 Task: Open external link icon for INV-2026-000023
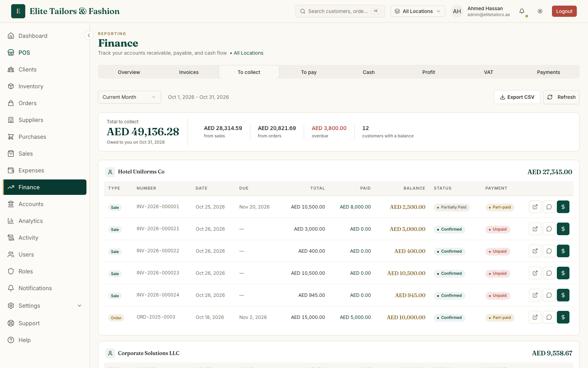535,273
